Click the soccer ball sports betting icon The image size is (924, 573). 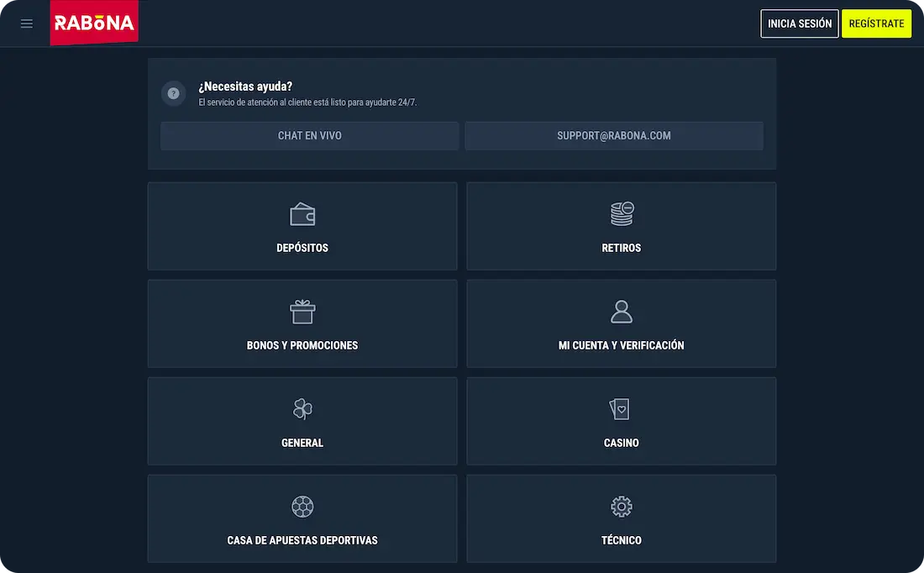point(302,507)
